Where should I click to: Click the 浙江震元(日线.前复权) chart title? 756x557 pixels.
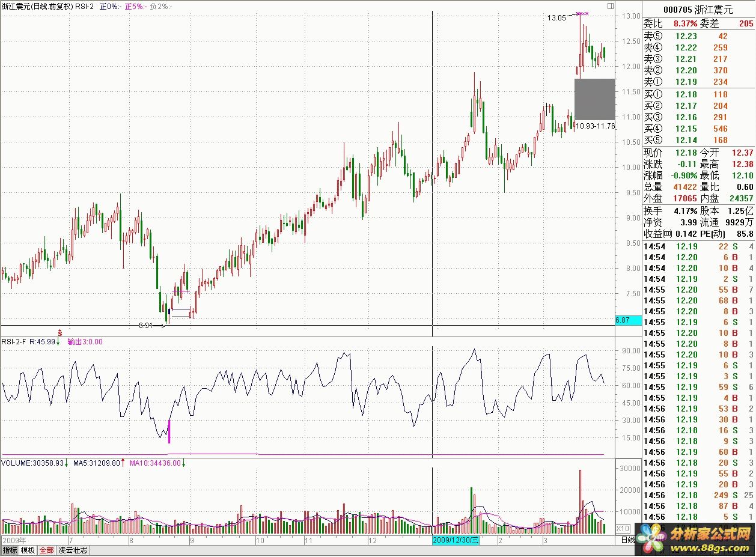pyautogui.click(x=37, y=6)
